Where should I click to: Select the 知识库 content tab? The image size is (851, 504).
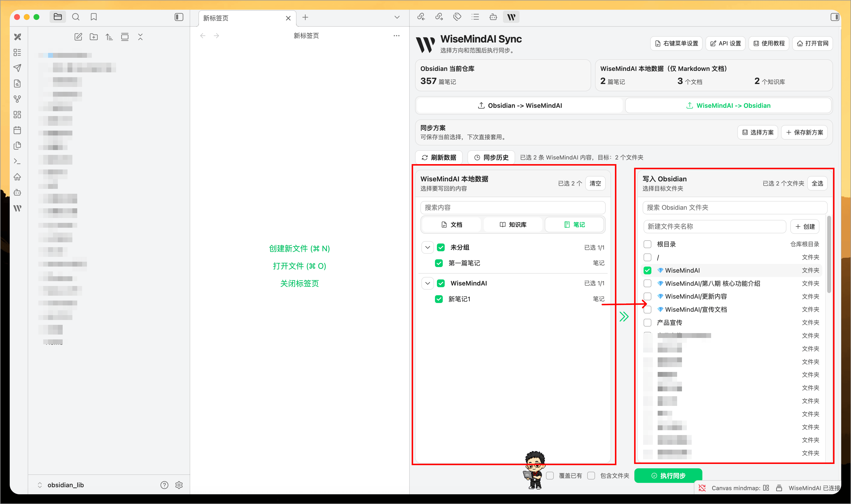513,225
